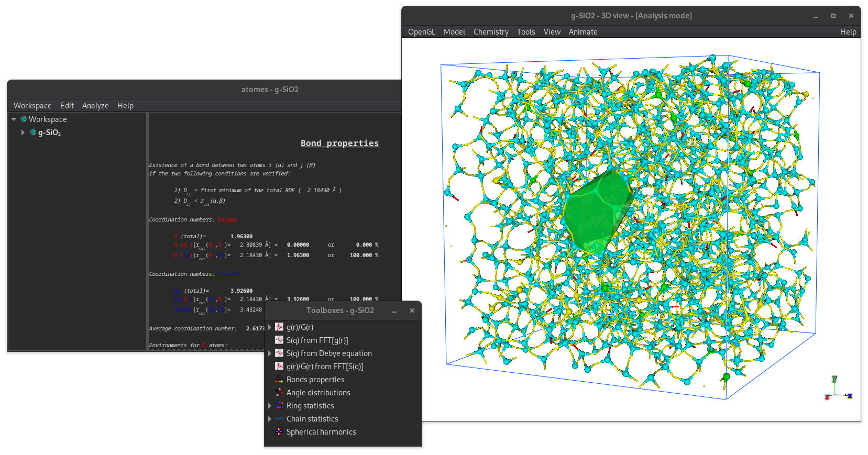Screen dimensions: 868x455
Task: Click the Chain statistics icon
Action: coord(279,419)
